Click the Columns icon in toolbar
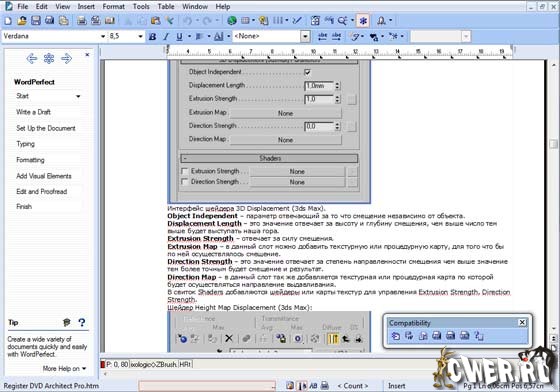560x392 pixels. click(x=278, y=21)
